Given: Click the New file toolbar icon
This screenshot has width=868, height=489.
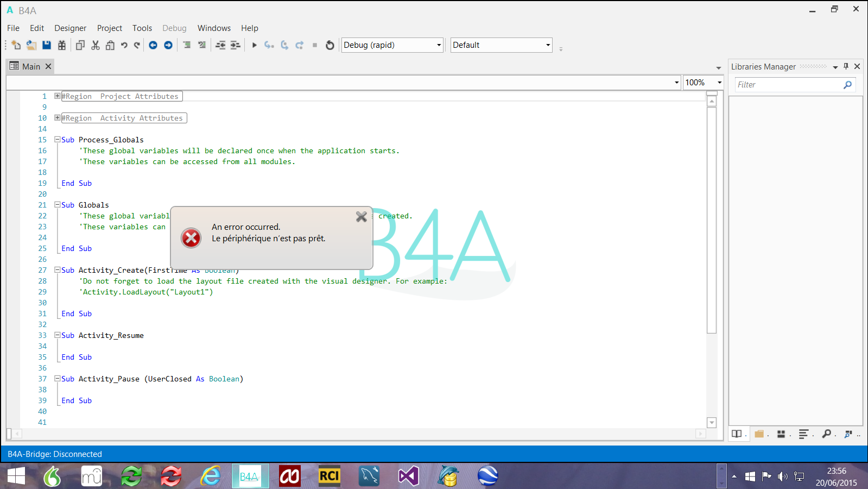Looking at the screenshot, I should [x=16, y=45].
